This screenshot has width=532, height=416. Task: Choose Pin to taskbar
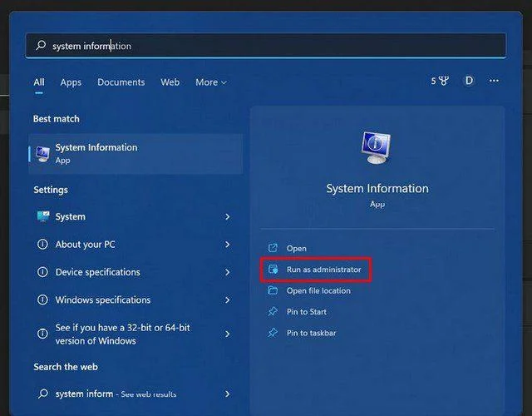(311, 333)
